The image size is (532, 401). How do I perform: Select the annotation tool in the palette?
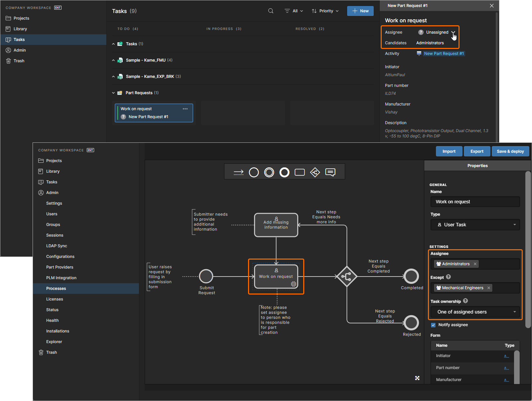331,172
